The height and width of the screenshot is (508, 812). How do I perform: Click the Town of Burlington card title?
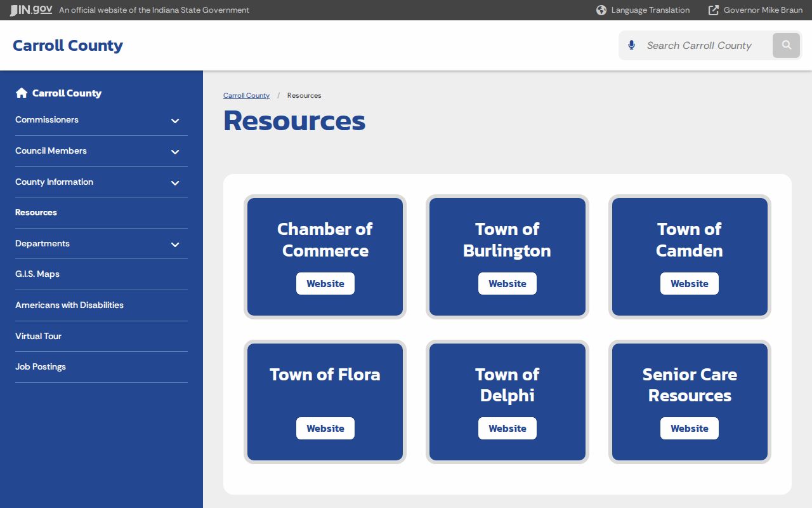(x=507, y=240)
